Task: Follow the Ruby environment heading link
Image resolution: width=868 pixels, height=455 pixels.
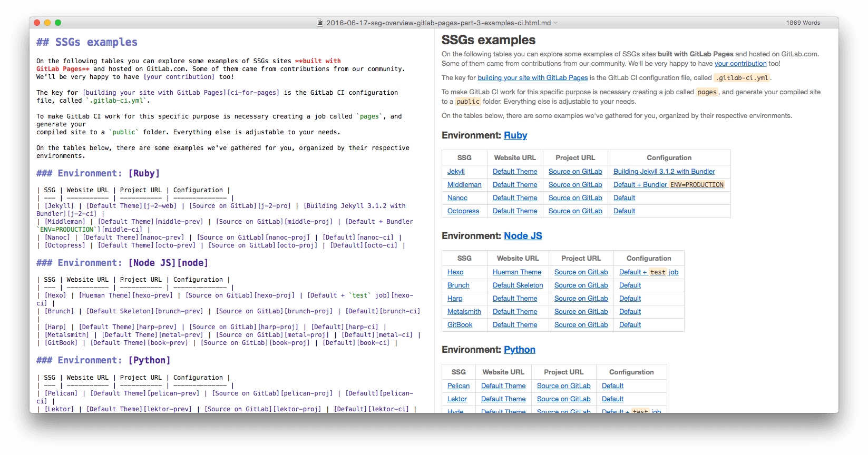Action: pos(515,135)
